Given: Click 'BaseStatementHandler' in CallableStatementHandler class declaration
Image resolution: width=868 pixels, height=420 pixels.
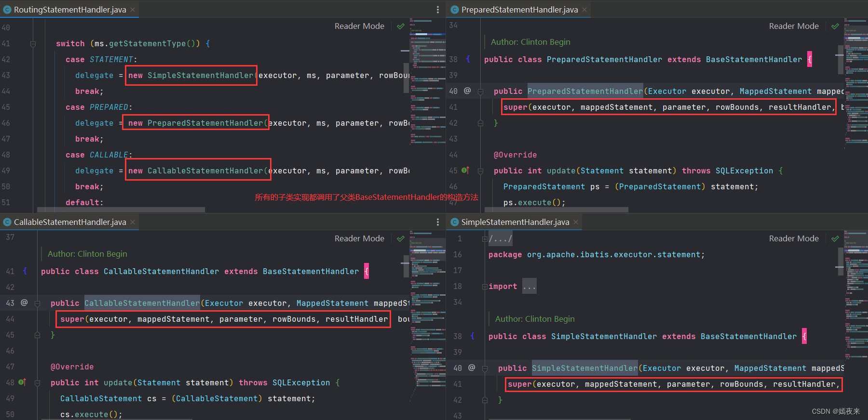Looking at the screenshot, I should point(311,272).
